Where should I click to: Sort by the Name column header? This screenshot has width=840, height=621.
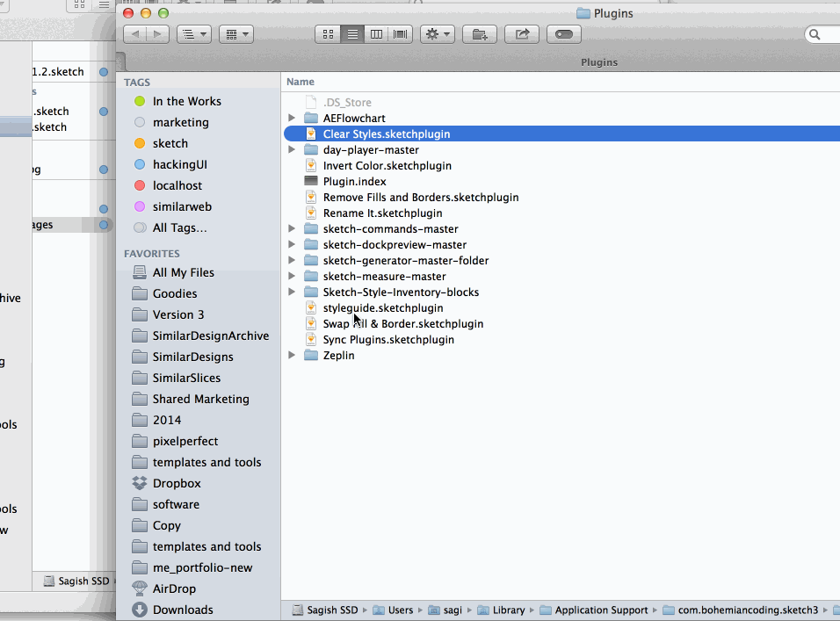[301, 82]
